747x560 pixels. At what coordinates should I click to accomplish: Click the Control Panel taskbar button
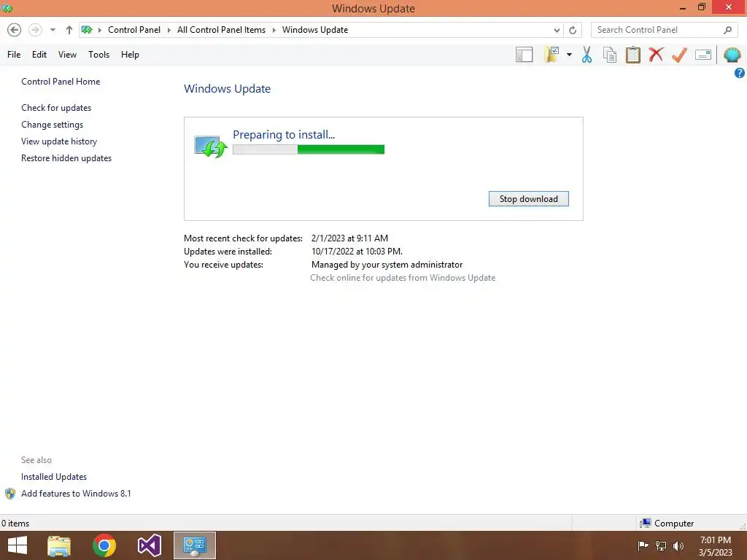point(194,545)
